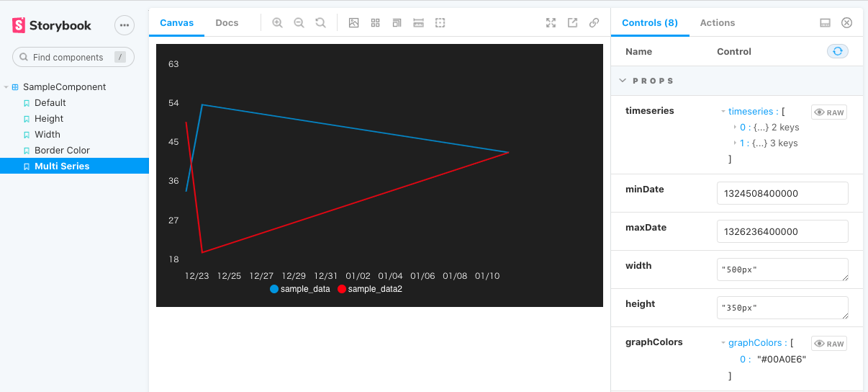The image size is (868, 392).
Task: Collapse the timeseries array tree
Action: click(723, 111)
